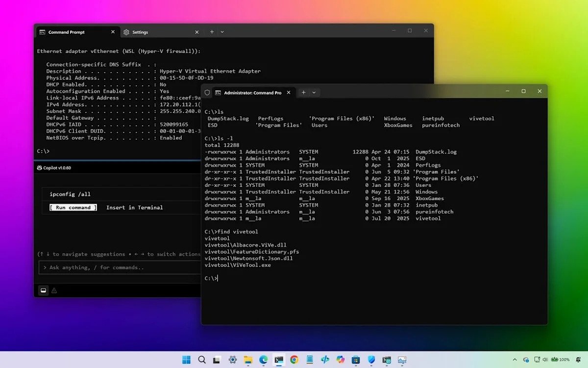
Task: Add a new tab in the back terminal window
Action: (212, 32)
